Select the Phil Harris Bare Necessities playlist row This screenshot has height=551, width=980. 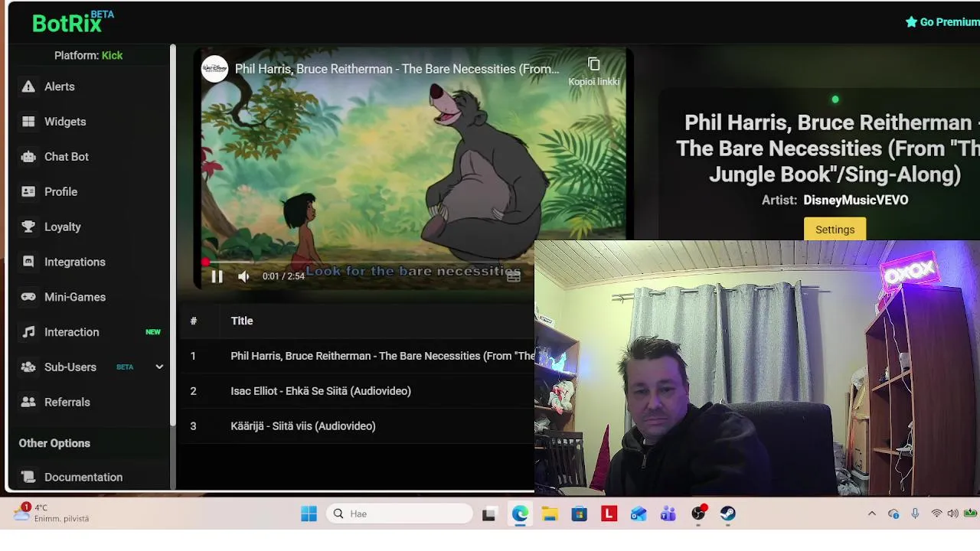pos(358,356)
